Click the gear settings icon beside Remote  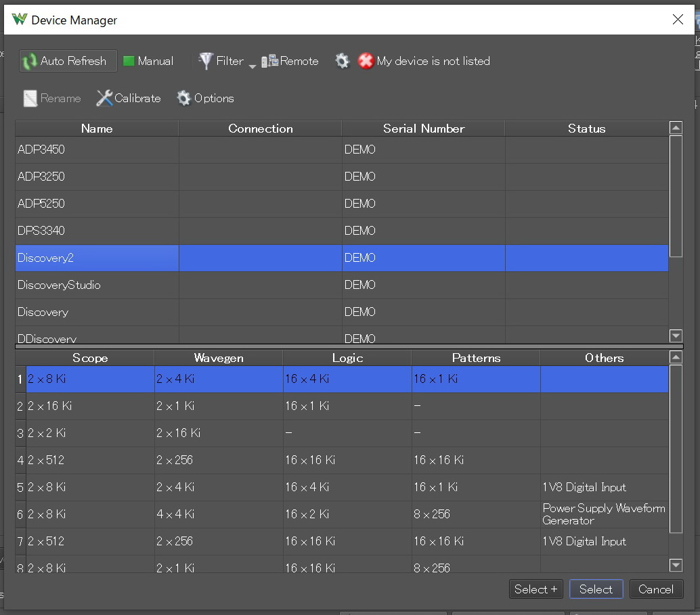343,62
